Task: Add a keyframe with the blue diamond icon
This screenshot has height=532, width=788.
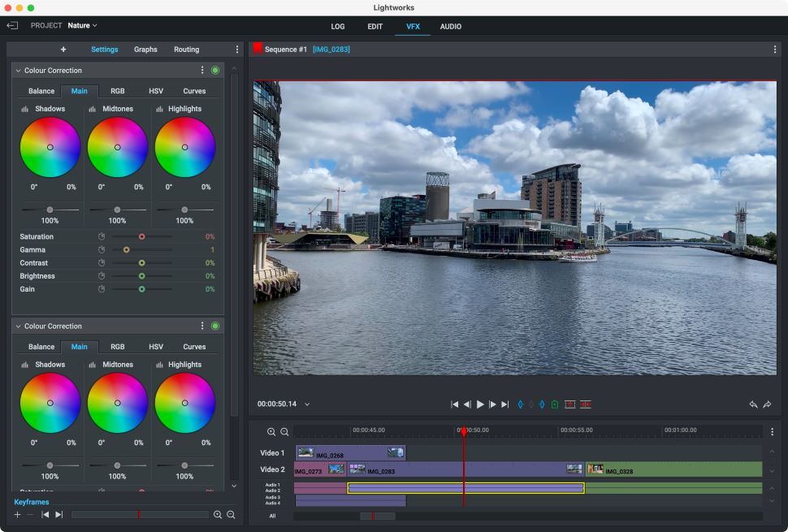Action: [x=520, y=404]
